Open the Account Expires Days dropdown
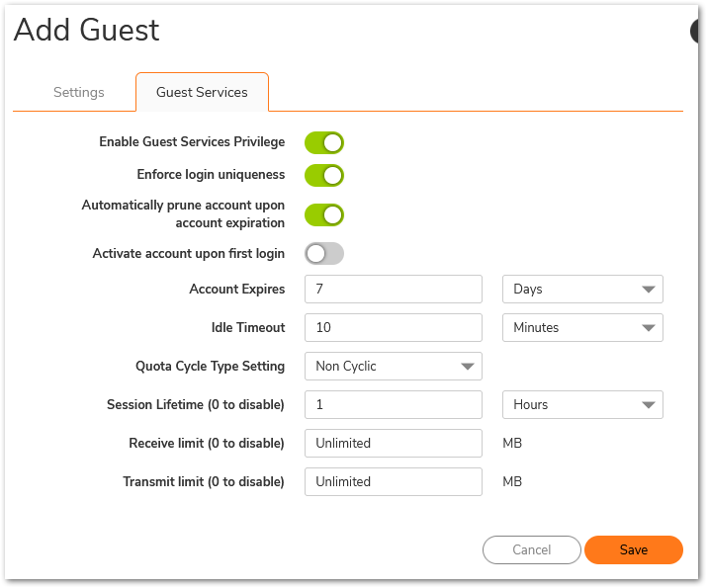The width and height of the screenshot is (707, 588). [582, 290]
